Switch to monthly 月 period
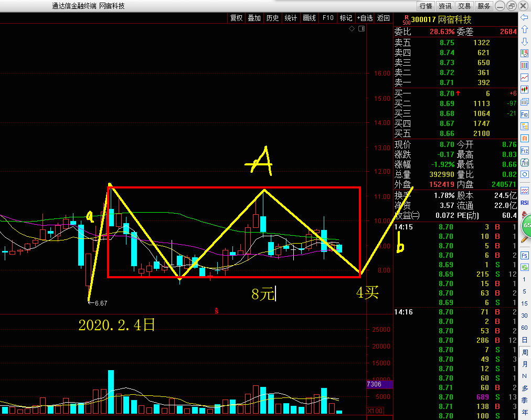This screenshot has width=531, height=420. pyautogui.click(x=524, y=364)
